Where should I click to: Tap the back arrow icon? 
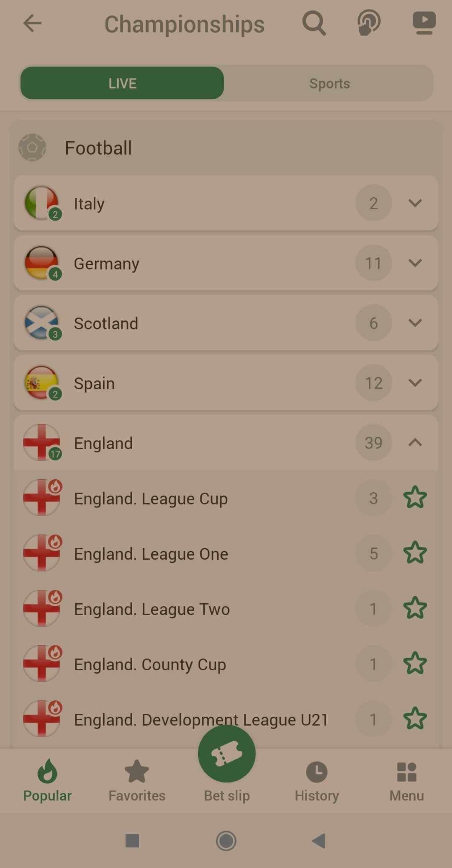(x=32, y=23)
